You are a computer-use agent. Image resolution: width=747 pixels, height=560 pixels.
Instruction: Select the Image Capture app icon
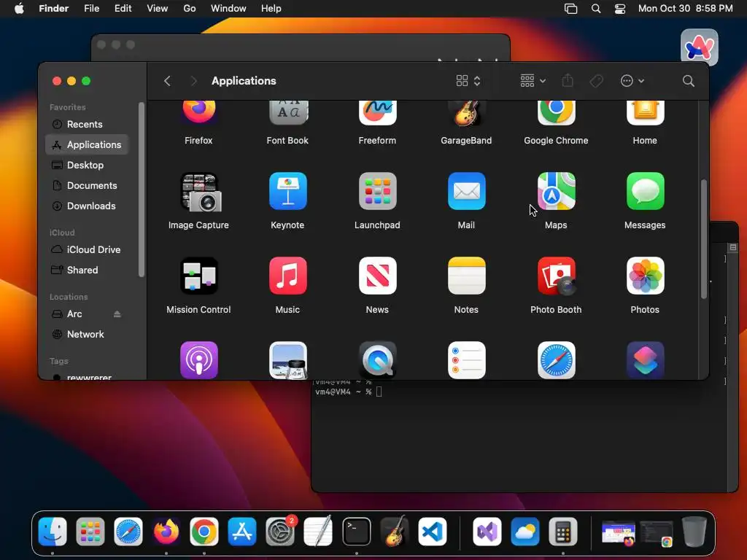(200, 192)
